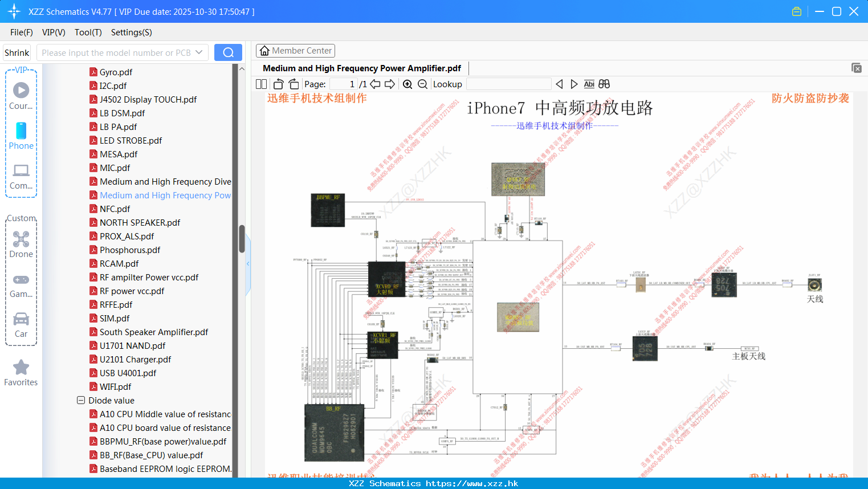The height and width of the screenshot is (489, 868).
Task: Open the Member Center home button
Action: pyautogui.click(x=295, y=51)
